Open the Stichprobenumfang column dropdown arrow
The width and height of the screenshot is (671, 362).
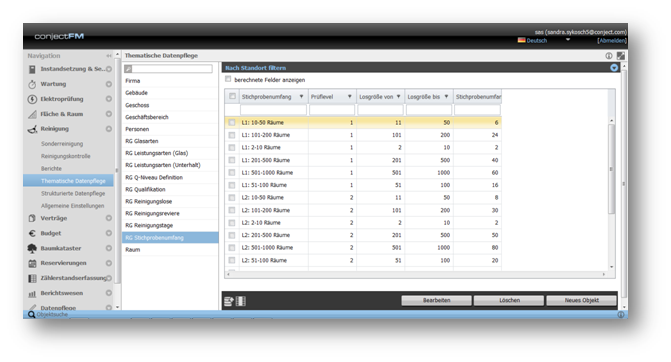click(x=301, y=97)
